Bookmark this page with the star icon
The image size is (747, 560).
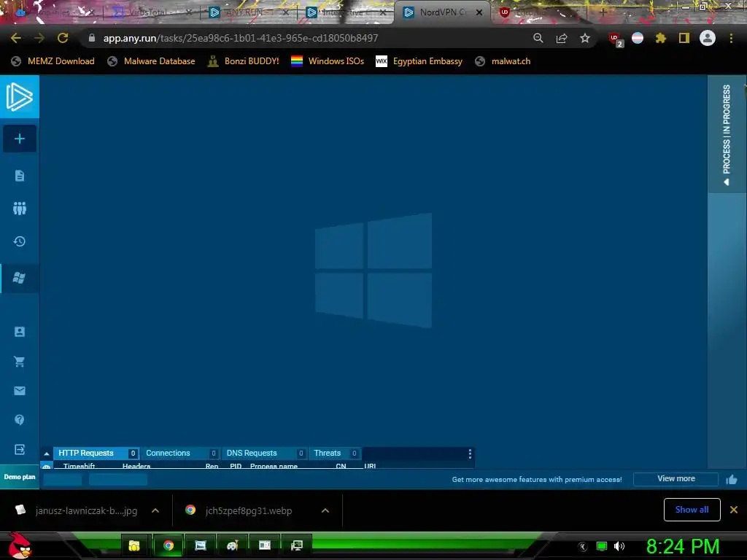click(x=585, y=38)
